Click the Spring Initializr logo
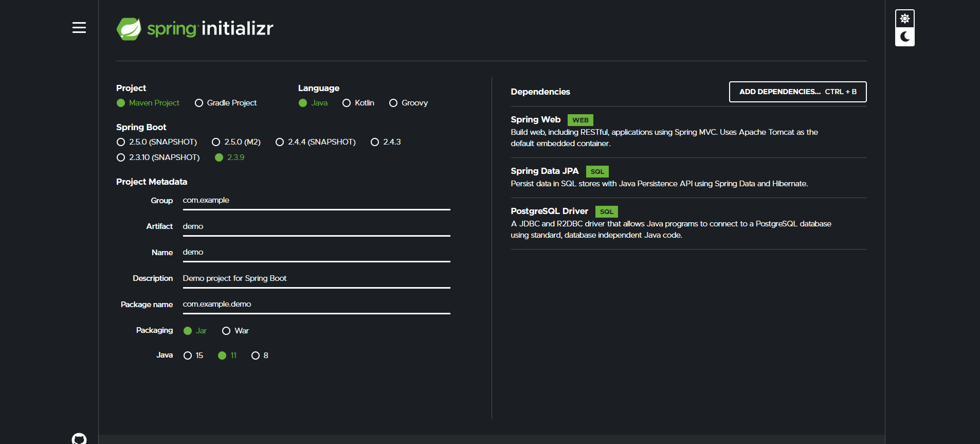Screen dimensions: 980x444 (195, 28)
